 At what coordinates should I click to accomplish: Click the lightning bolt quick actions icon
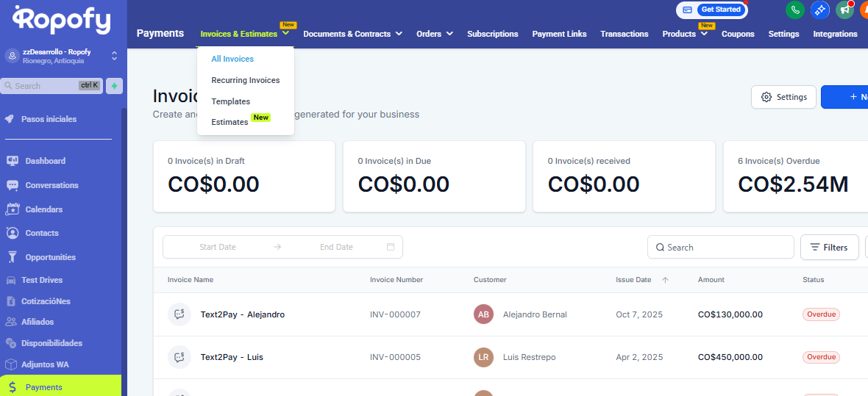pos(114,86)
